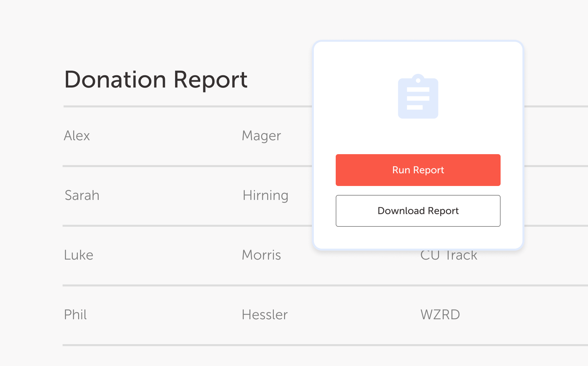
Task: Select the last name Mager
Action: [261, 136]
